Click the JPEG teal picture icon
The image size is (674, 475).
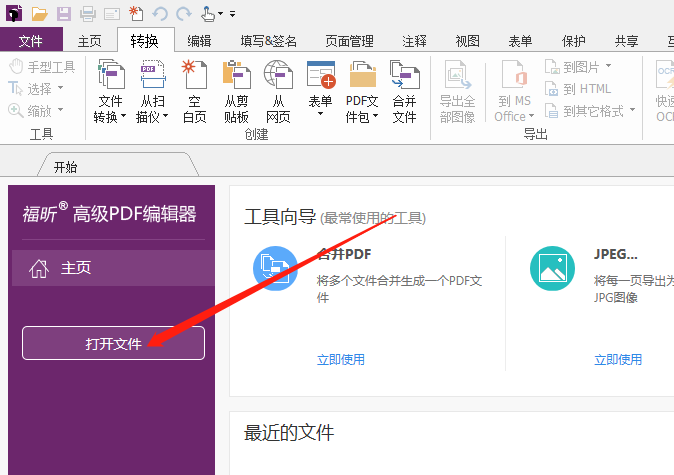click(x=552, y=268)
